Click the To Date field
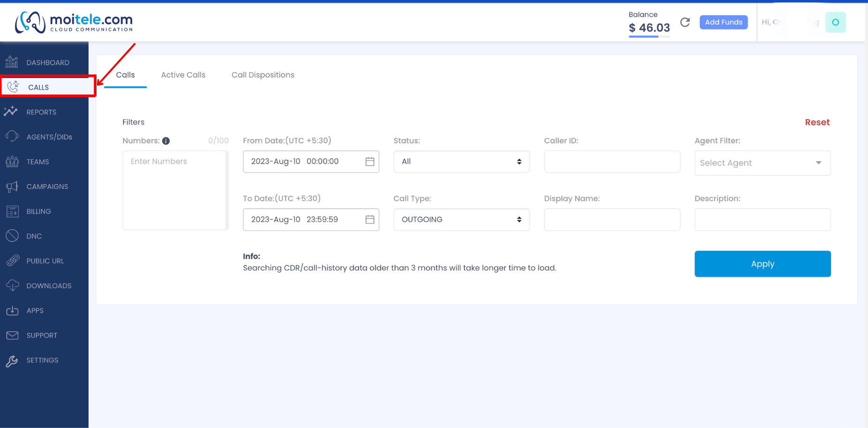Image resolution: width=868 pixels, height=428 pixels. coord(311,219)
